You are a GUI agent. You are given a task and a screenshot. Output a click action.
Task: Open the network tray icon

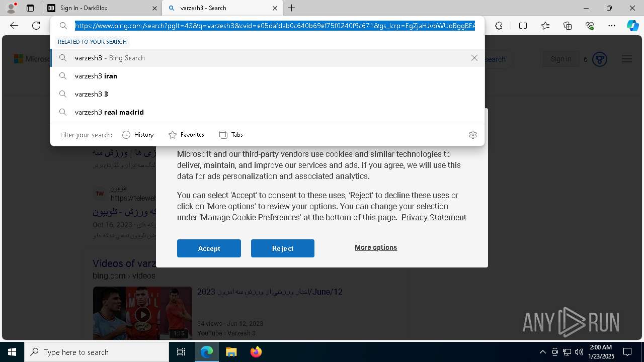tap(567, 352)
